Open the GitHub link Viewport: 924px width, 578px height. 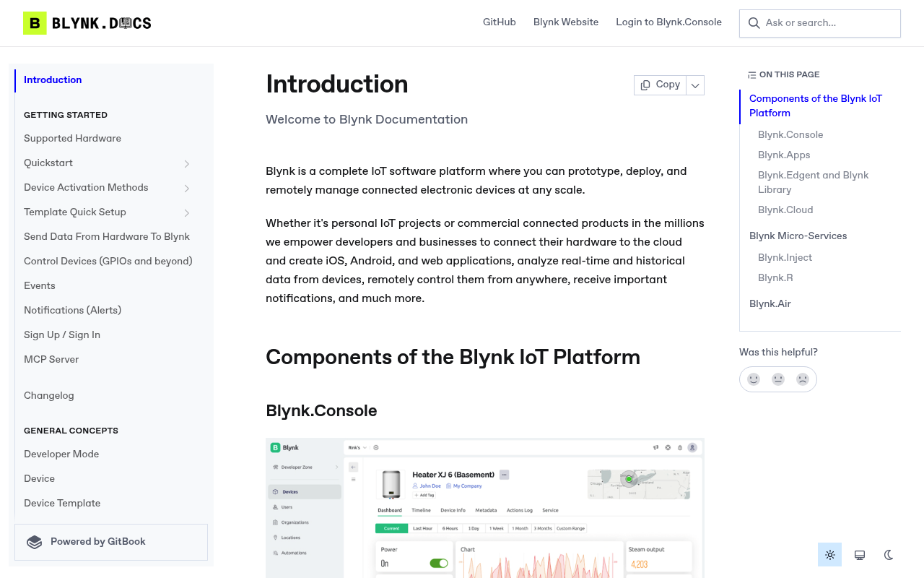(500, 22)
